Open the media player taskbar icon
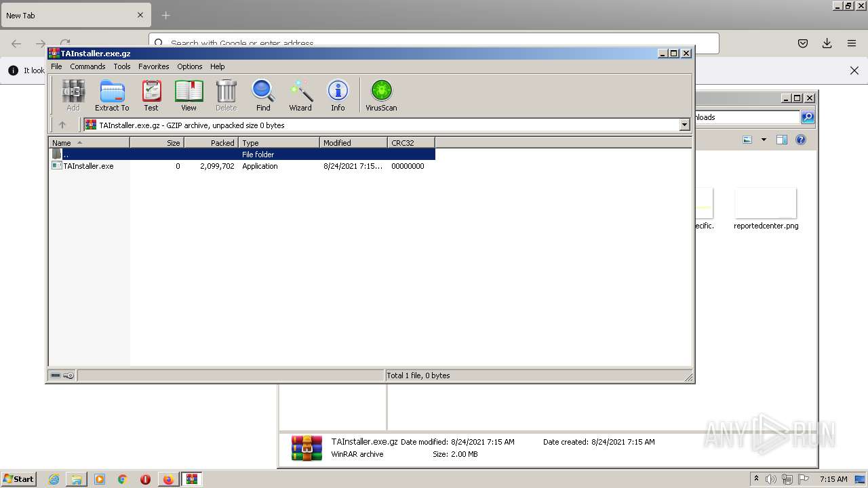 (x=100, y=479)
